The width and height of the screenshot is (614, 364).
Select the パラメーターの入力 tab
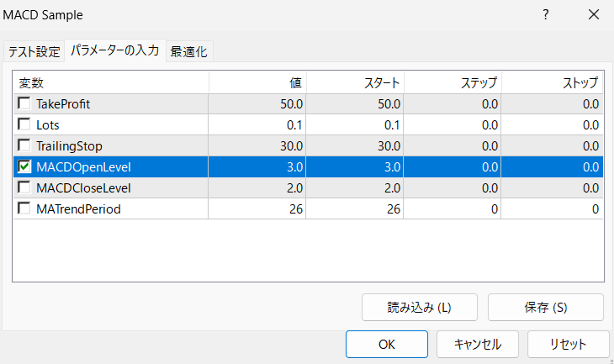(114, 50)
